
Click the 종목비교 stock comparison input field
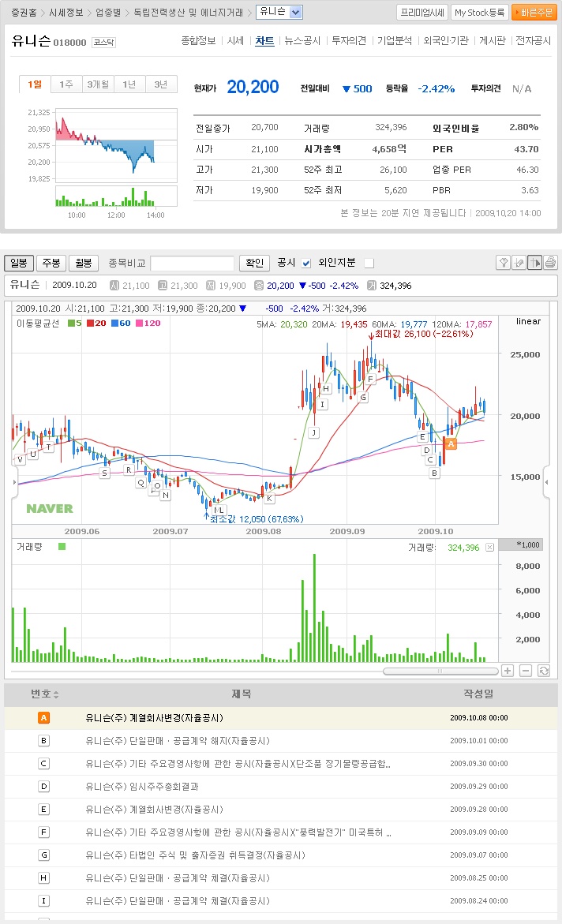click(193, 263)
